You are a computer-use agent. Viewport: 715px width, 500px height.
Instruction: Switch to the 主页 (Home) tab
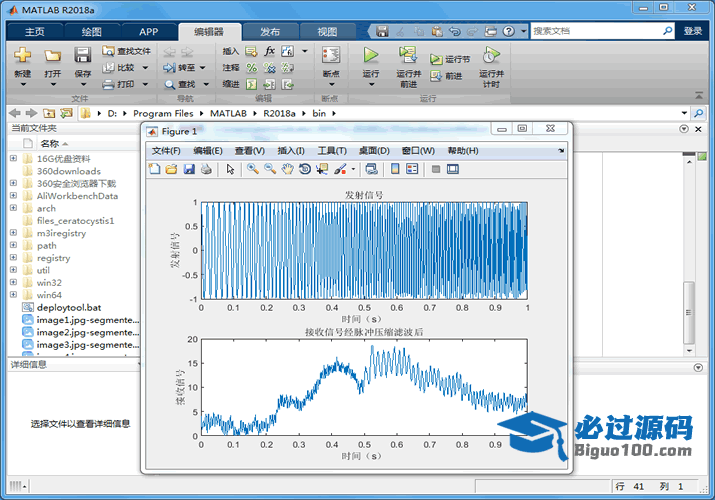(x=35, y=31)
